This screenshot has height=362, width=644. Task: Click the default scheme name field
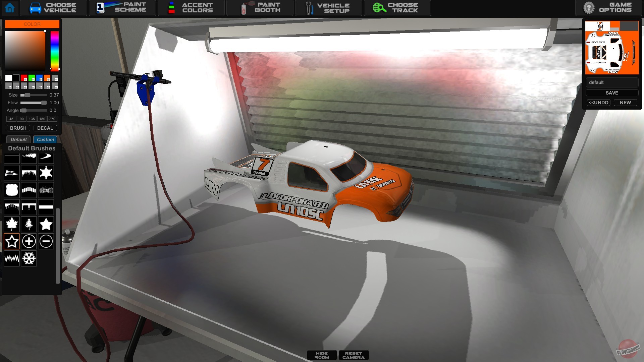tap(612, 82)
